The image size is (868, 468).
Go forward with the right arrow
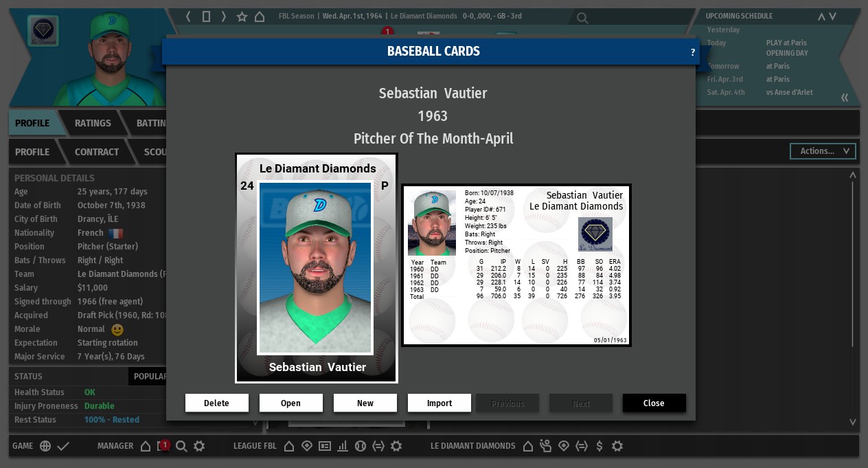pyautogui.click(x=224, y=16)
